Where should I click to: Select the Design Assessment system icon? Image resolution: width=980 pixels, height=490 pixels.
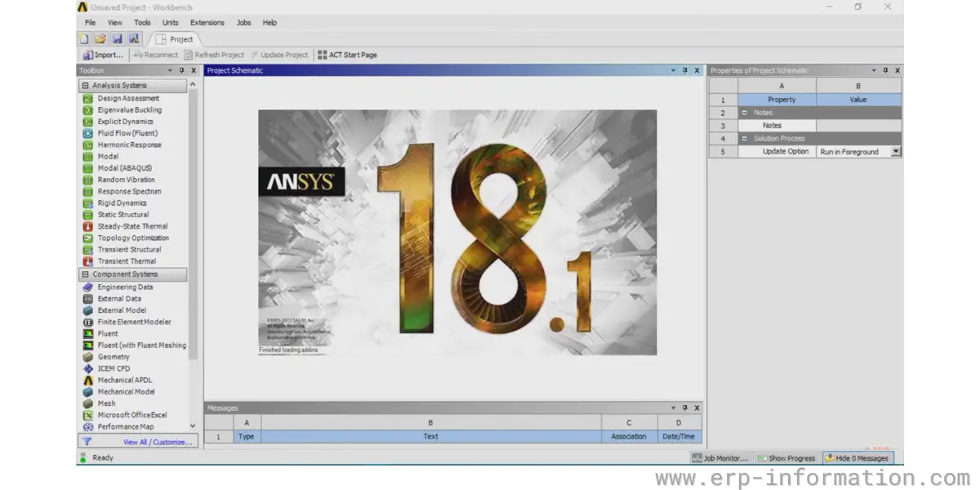pyautogui.click(x=88, y=98)
